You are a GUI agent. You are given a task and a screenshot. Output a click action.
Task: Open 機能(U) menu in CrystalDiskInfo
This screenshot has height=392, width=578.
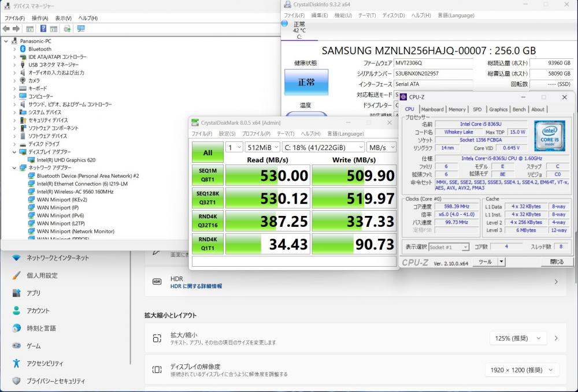click(343, 16)
